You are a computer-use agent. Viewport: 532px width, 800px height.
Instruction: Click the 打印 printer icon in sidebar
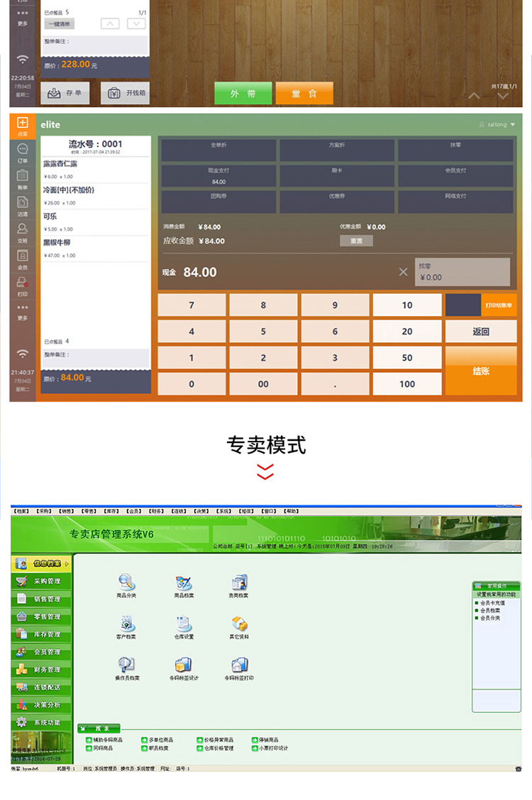[x=22, y=285]
